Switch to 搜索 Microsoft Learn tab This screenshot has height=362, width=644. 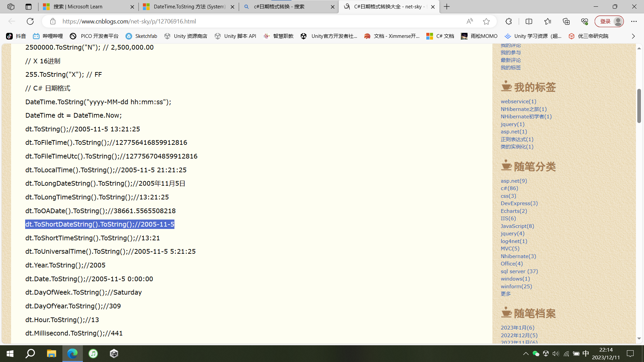coord(78,7)
